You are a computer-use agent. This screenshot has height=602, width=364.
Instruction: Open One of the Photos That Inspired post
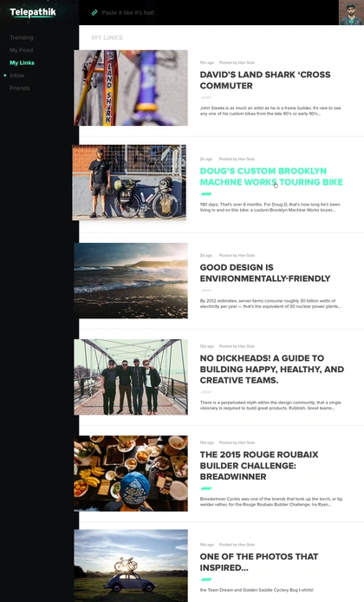259,562
